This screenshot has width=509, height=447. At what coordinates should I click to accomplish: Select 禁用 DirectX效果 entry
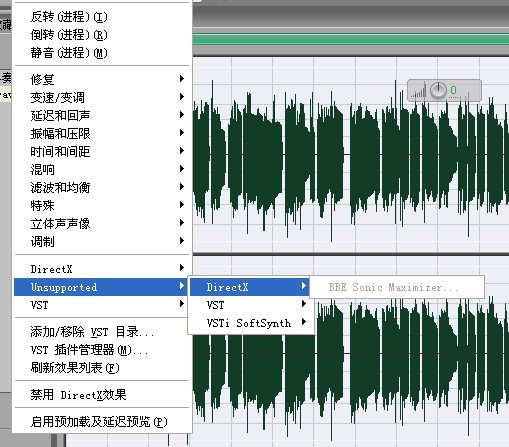pos(102,395)
